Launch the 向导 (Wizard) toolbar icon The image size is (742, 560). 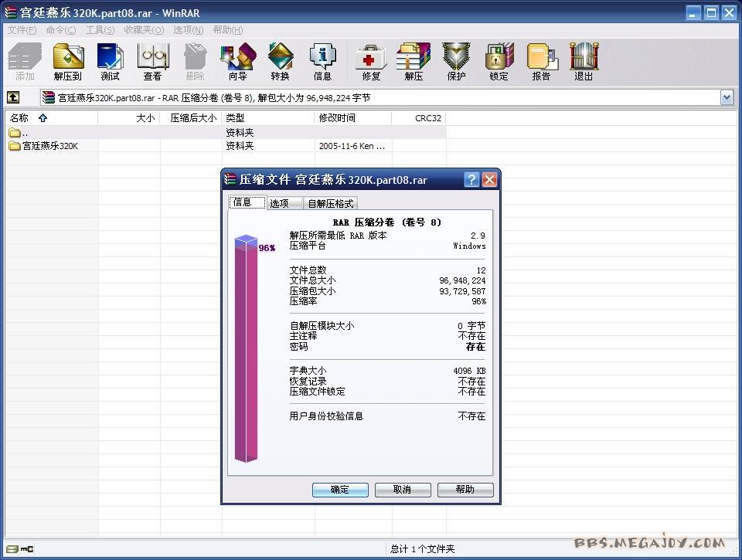[237, 62]
